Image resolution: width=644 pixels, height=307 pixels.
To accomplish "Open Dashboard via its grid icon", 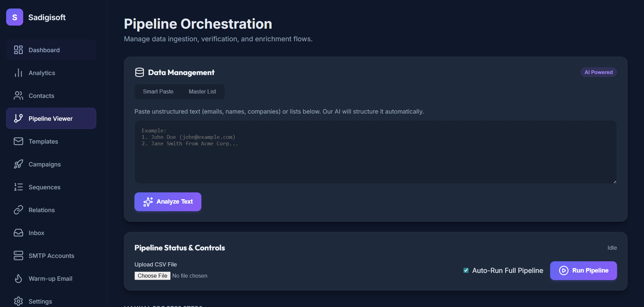I will tap(18, 50).
